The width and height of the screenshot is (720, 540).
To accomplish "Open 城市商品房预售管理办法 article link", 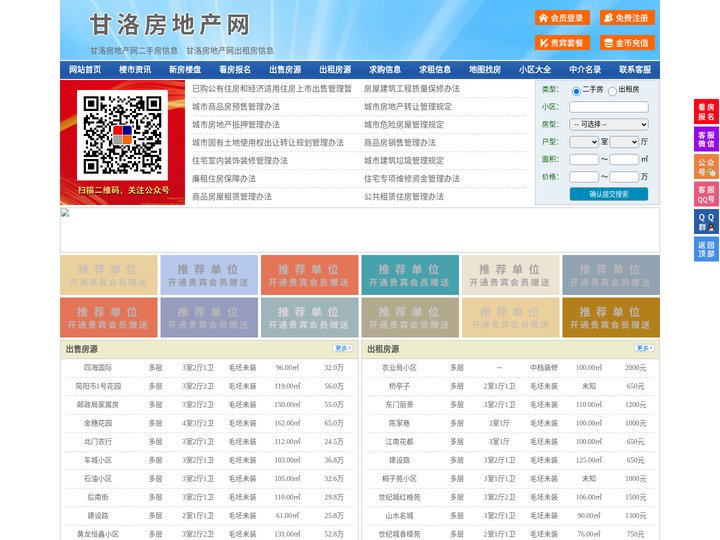I will (x=236, y=107).
